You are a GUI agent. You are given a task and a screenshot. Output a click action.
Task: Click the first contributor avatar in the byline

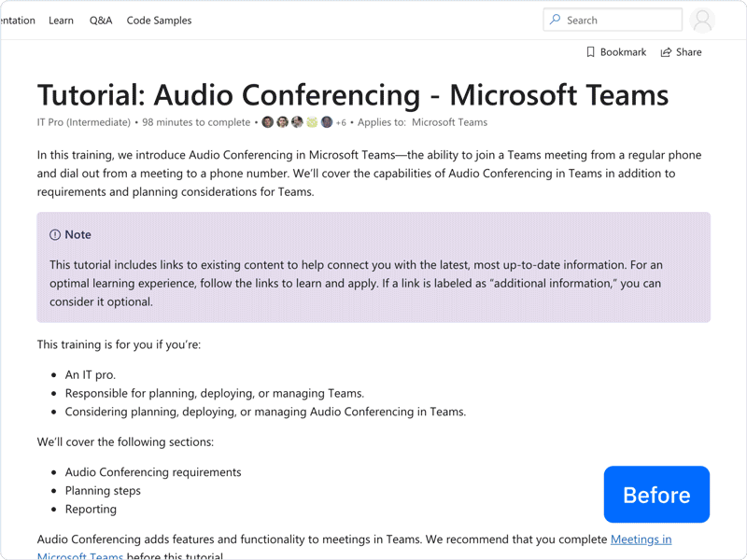tap(267, 122)
